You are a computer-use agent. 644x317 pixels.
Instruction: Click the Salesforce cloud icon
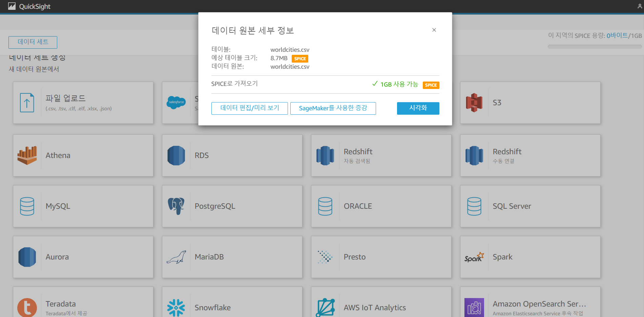tap(176, 102)
